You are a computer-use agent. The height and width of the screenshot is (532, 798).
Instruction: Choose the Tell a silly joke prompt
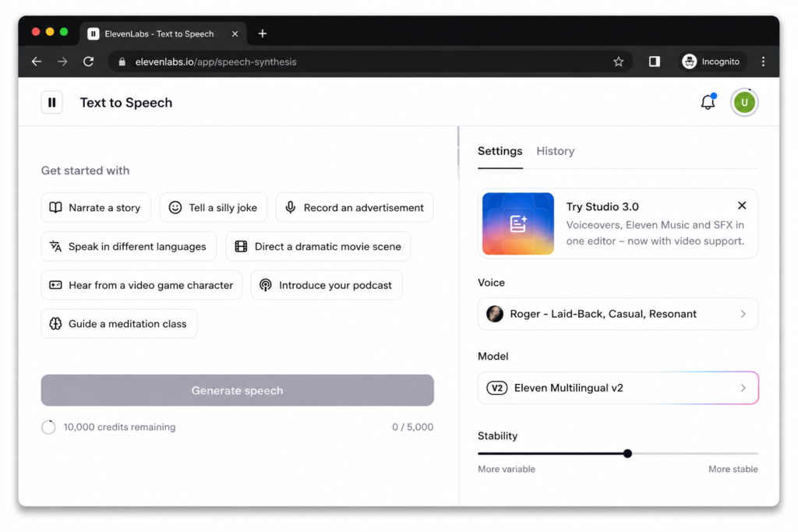tap(214, 207)
